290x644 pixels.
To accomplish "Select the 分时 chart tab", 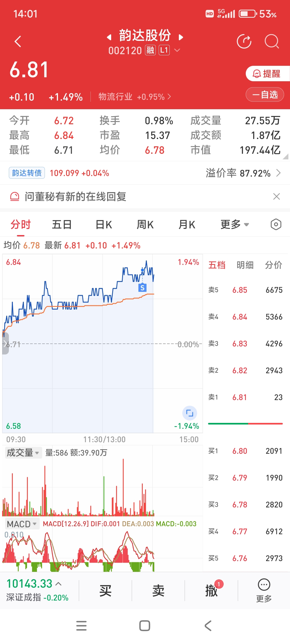I will tap(21, 225).
